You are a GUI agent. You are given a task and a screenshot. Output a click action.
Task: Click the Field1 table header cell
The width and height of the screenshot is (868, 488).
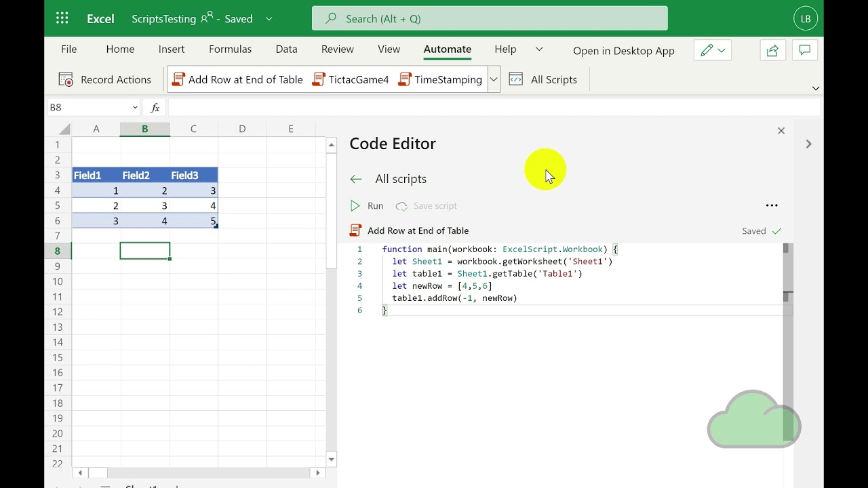click(96, 175)
